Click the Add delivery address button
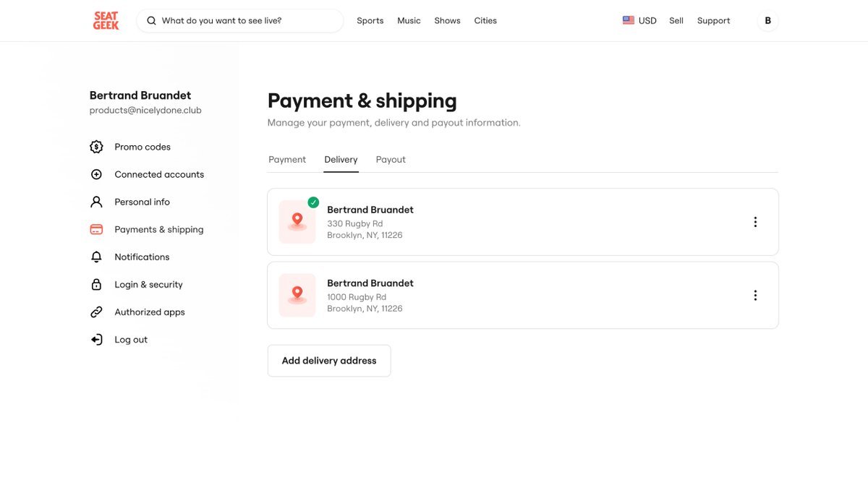 tap(329, 361)
